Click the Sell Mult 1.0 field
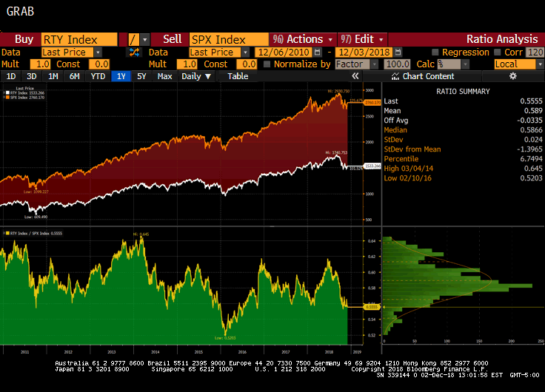Image resolution: width=545 pixels, height=392 pixels. point(187,64)
